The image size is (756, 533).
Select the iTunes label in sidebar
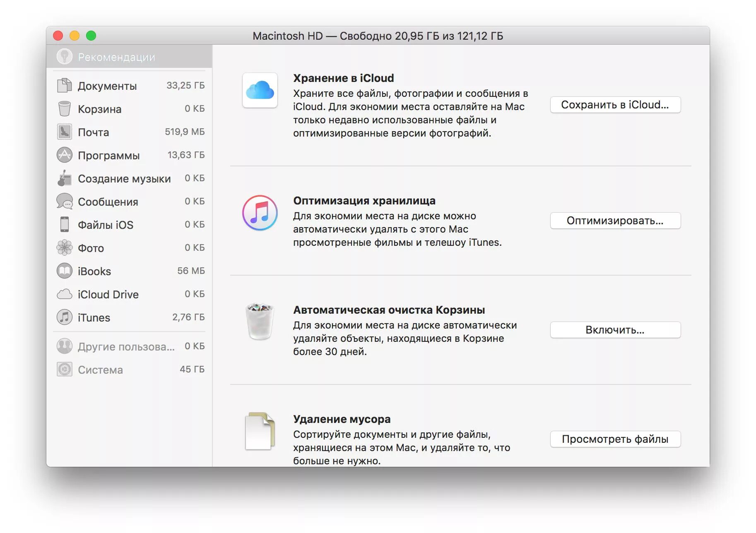pos(94,318)
